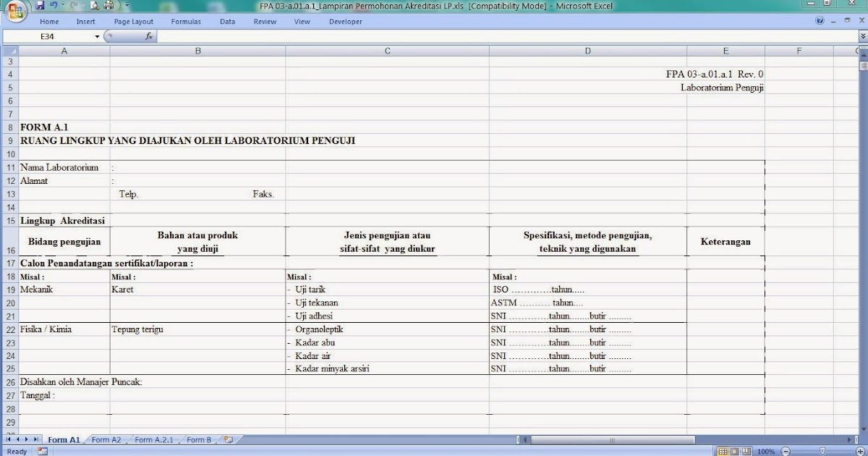Click the Redo icon

point(72,5)
